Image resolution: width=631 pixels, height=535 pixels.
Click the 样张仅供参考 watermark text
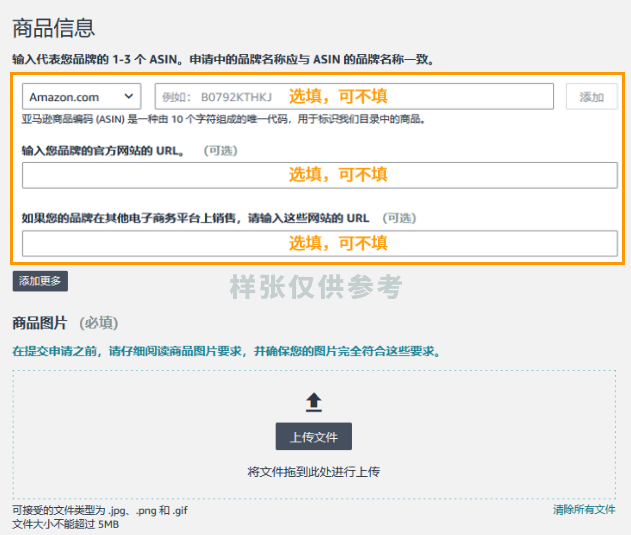click(x=315, y=287)
